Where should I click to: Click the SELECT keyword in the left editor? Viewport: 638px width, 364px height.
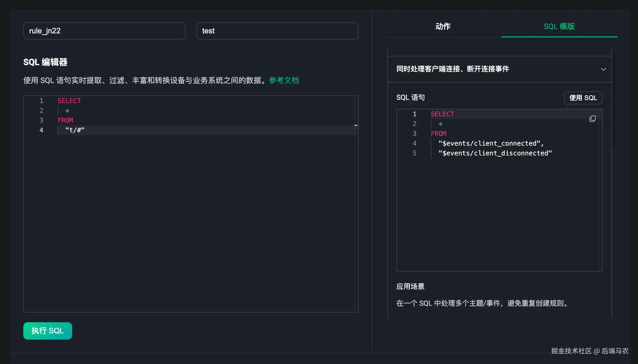(69, 101)
